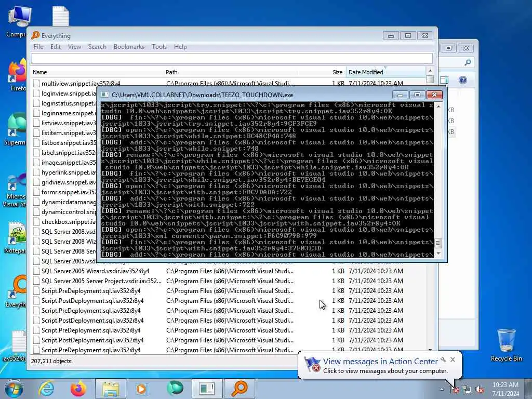Select hyperlink.snippet file row
The width and height of the screenshot is (532, 399).
pos(64,172)
